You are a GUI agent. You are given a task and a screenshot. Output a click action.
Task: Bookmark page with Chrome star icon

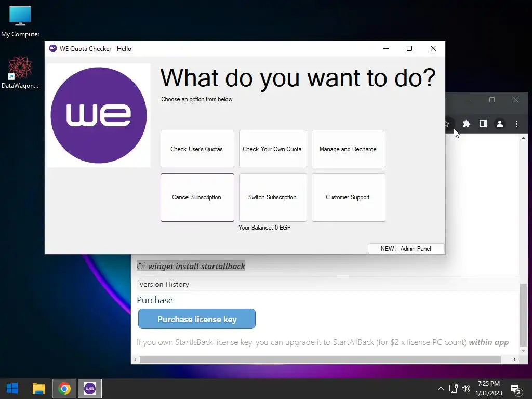click(x=447, y=124)
